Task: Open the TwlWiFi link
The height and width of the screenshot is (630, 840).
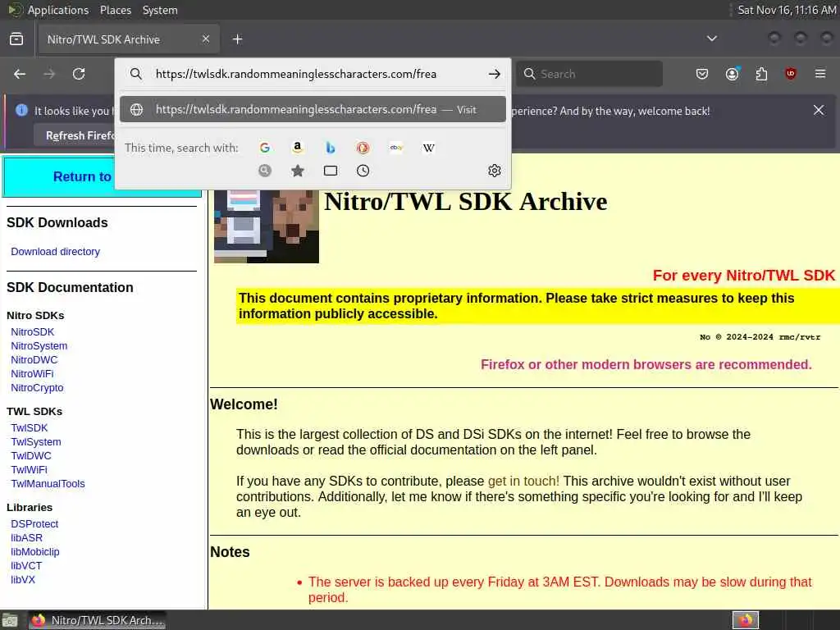Action: (29, 470)
